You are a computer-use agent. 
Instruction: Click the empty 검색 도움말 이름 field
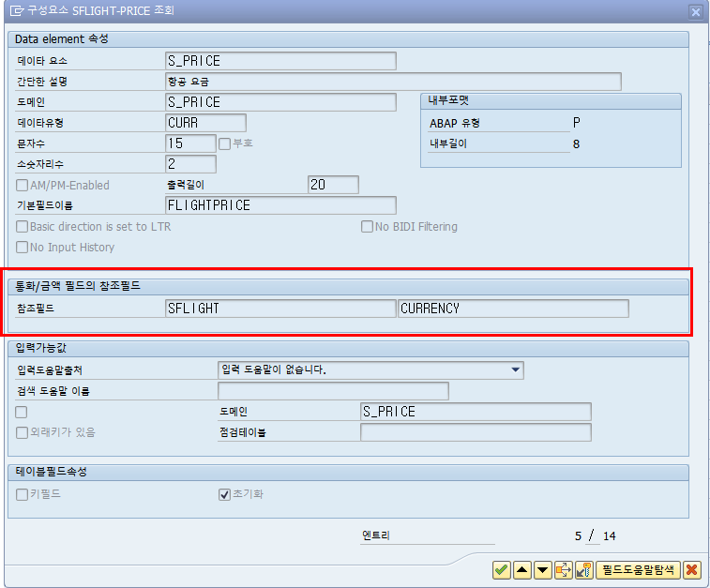pos(333,391)
